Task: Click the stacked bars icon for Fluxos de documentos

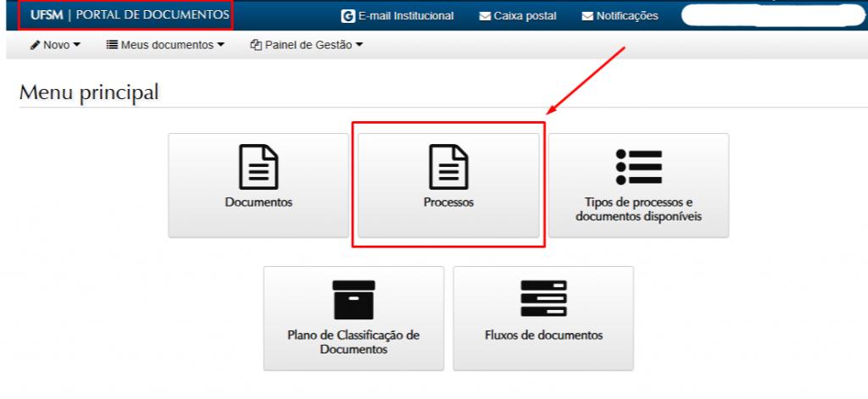Action: click(x=543, y=299)
